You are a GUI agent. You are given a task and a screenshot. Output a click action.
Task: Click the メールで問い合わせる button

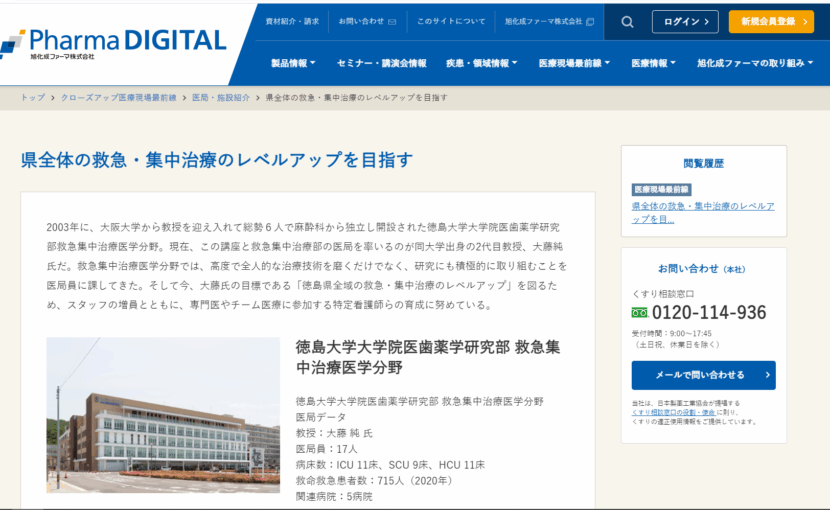[x=703, y=375]
